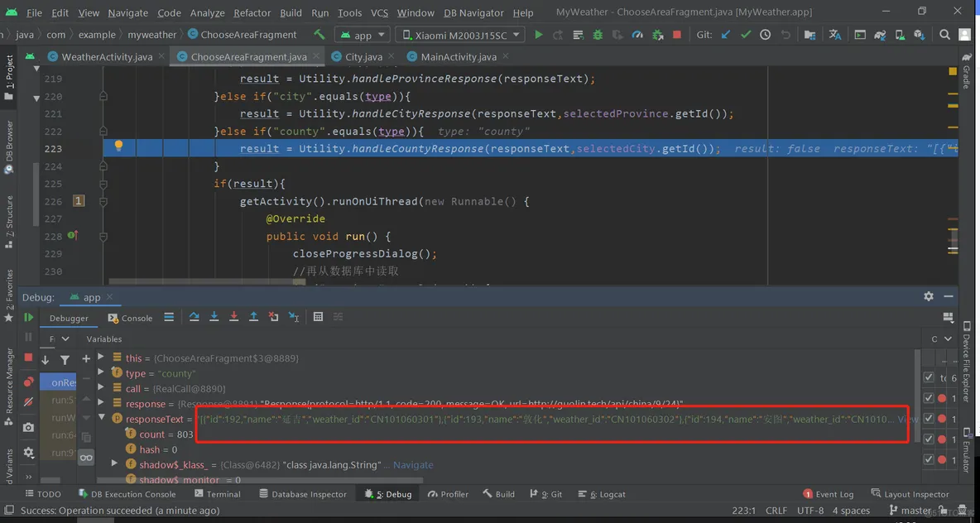Image resolution: width=980 pixels, height=523 pixels.
Task: Open Search Everywhere magnifier icon
Action: tap(944, 35)
